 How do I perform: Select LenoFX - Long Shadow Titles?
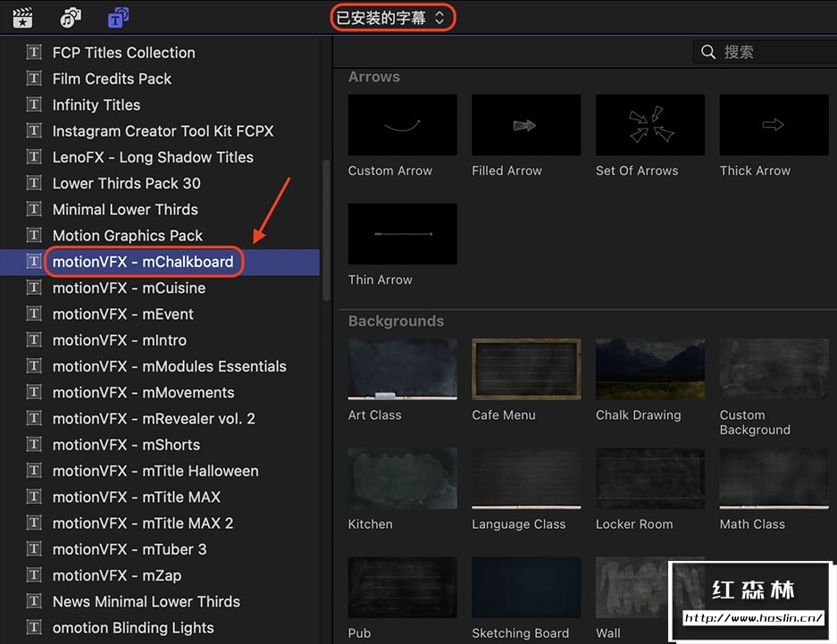tap(154, 157)
